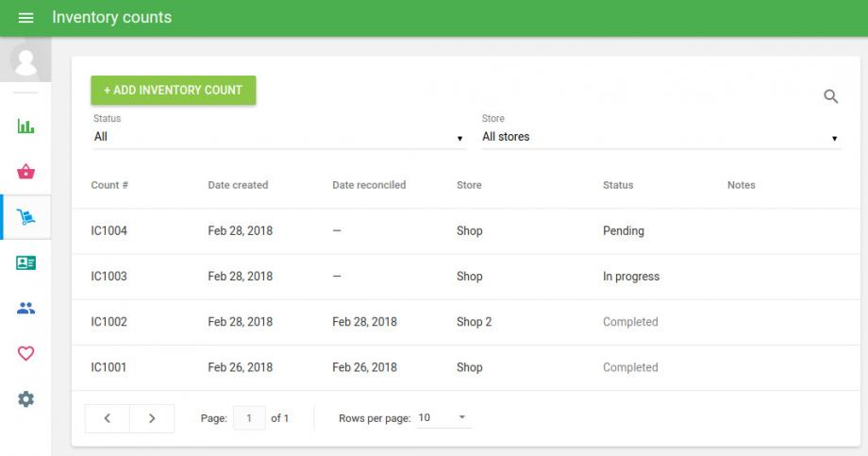Image resolution: width=868 pixels, height=456 pixels.
Task: Expand the Store filter dropdown
Action: coord(660,137)
